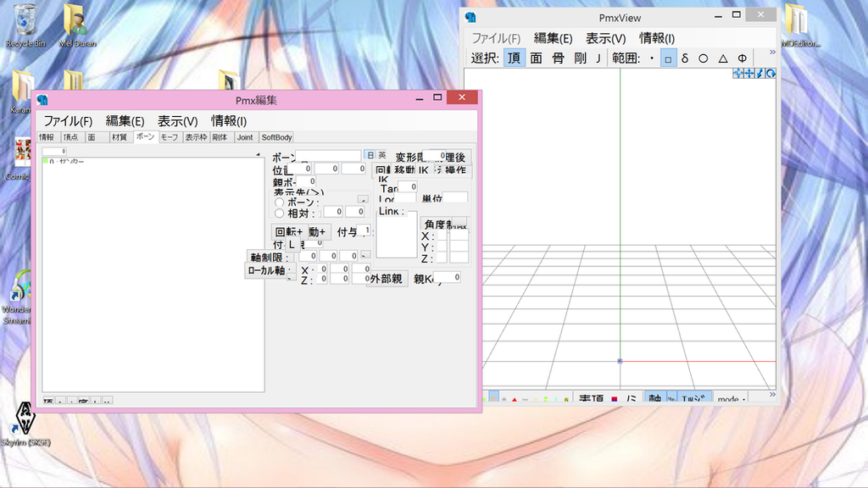The width and height of the screenshot is (868, 488).
Task: Toggle the 操作 flag button
Action: coord(455,170)
